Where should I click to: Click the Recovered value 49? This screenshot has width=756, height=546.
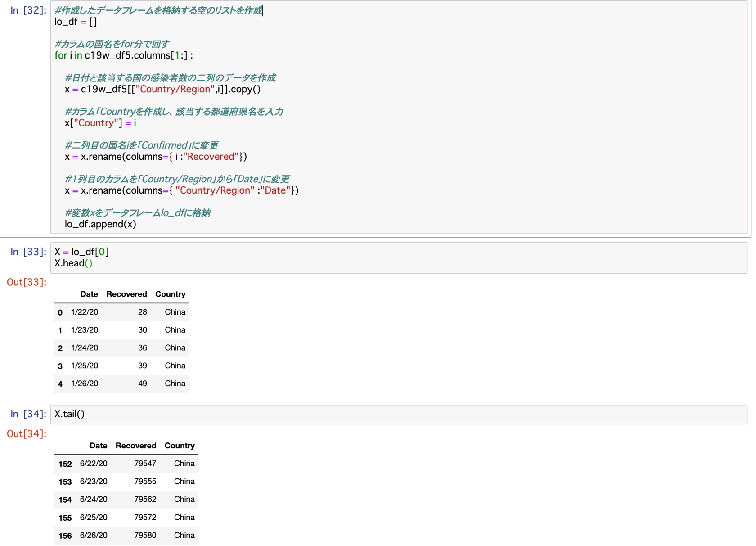click(143, 384)
